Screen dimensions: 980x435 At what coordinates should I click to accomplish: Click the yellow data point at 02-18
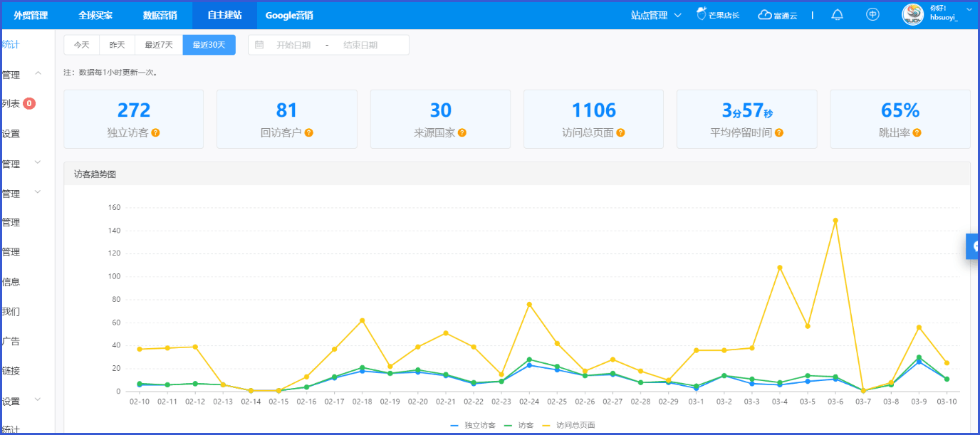[x=362, y=320]
